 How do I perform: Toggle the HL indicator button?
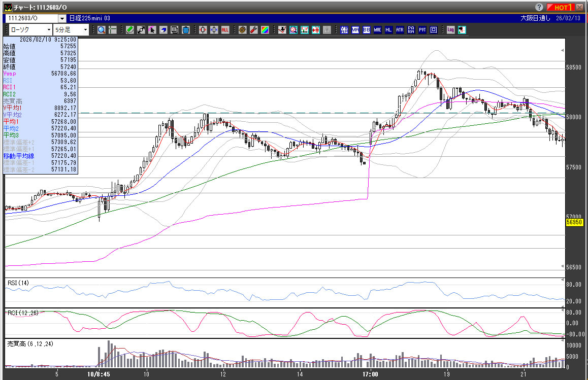pos(388,30)
